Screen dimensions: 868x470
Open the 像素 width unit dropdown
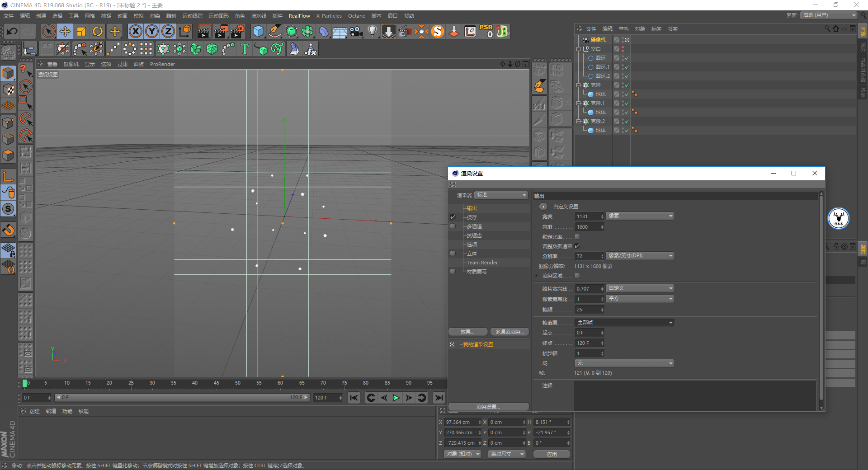click(x=640, y=216)
